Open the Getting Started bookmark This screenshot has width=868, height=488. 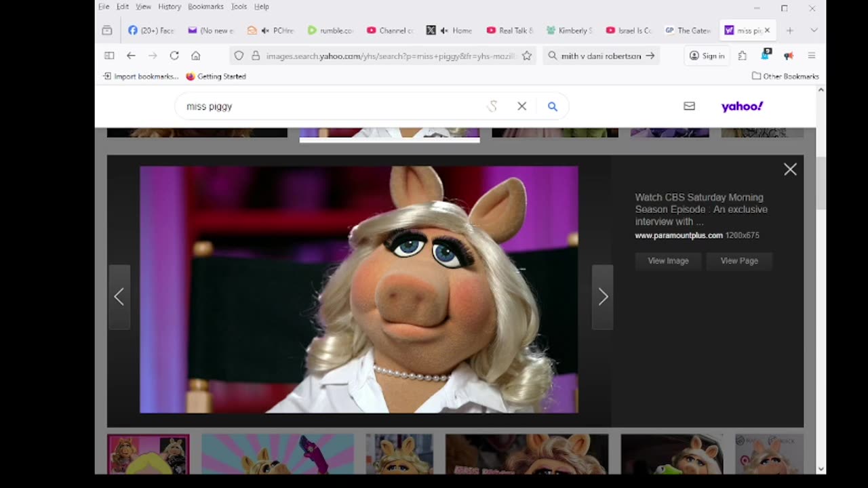pyautogui.click(x=216, y=76)
